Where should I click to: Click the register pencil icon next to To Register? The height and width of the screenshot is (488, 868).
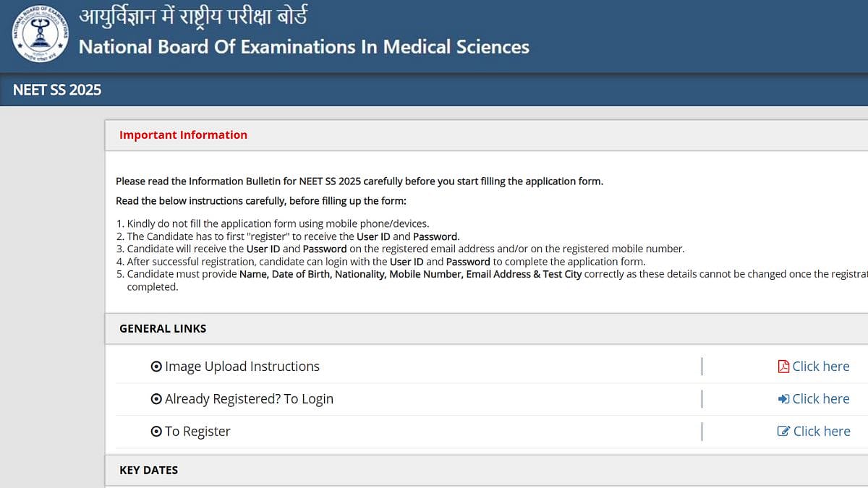tap(785, 431)
